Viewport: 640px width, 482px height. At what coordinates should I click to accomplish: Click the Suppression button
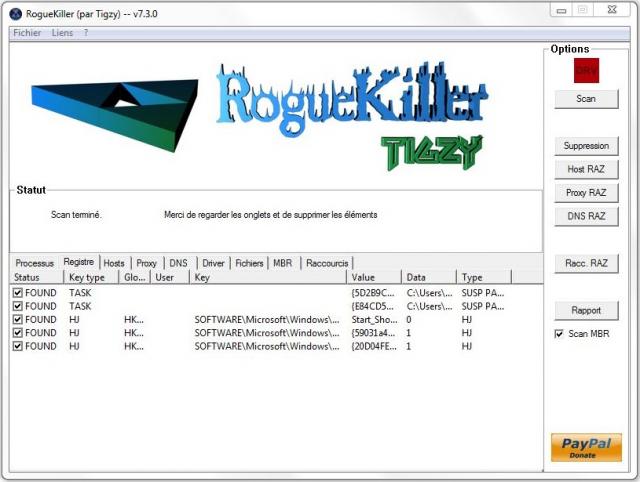pos(586,146)
